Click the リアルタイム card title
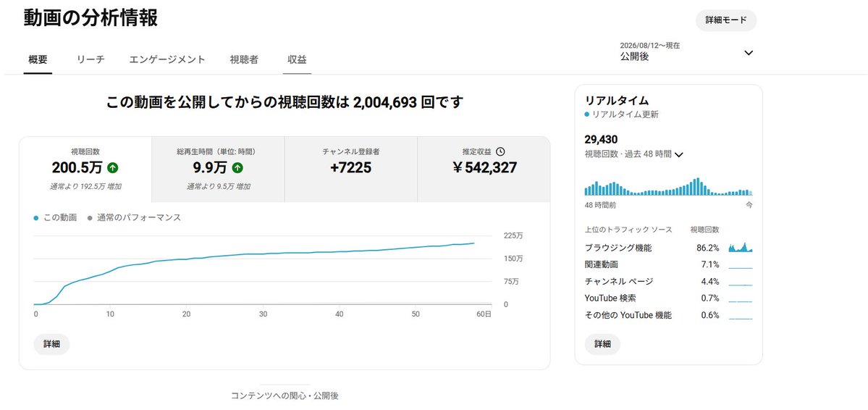868x410 pixels. 617,101
